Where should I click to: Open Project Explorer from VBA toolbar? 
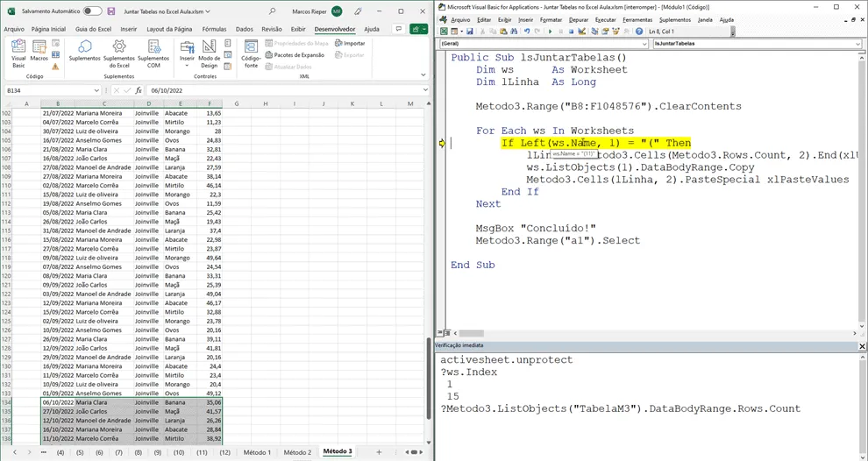(x=595, y=32)
